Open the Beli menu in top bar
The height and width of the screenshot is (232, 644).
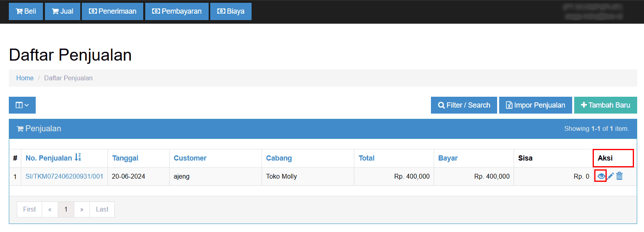tap(26, 11)
